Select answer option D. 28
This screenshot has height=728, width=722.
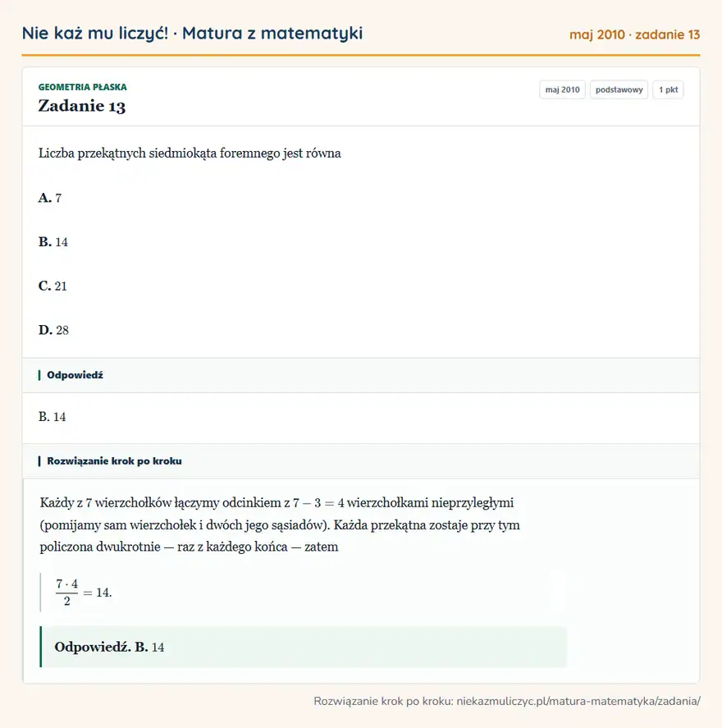(x=53, y=330)
